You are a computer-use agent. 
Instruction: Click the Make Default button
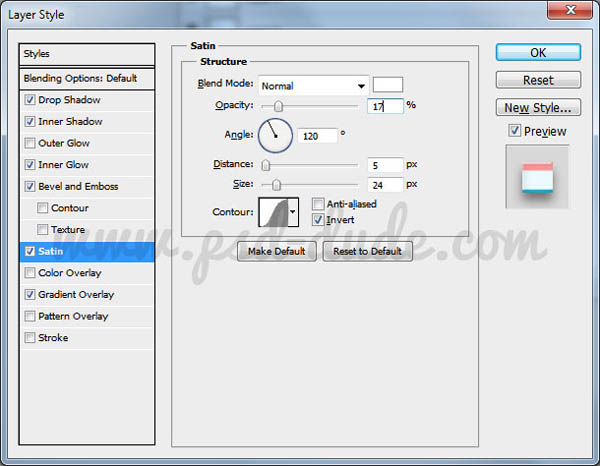[277, 251]
